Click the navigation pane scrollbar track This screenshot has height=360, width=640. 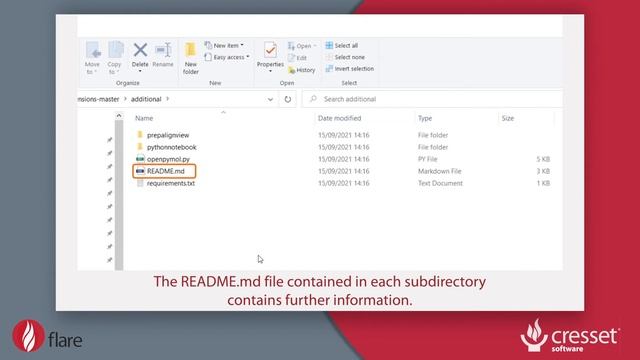pyautogui.click(x=119, y=195)
